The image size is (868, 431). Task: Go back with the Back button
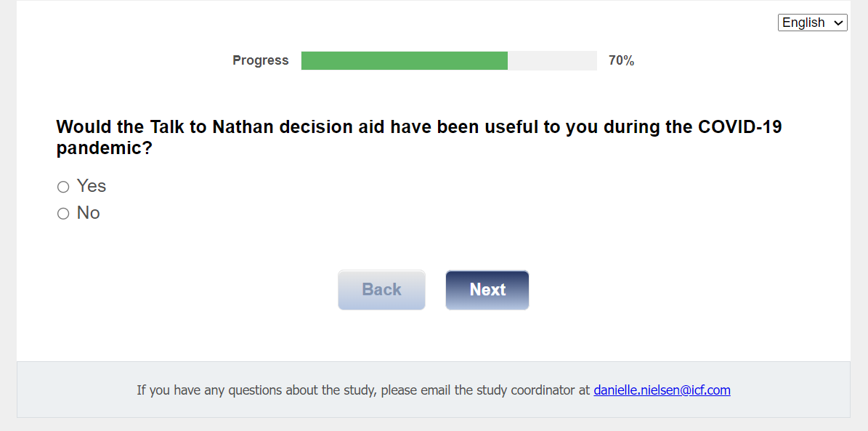(x=381, y=290)
